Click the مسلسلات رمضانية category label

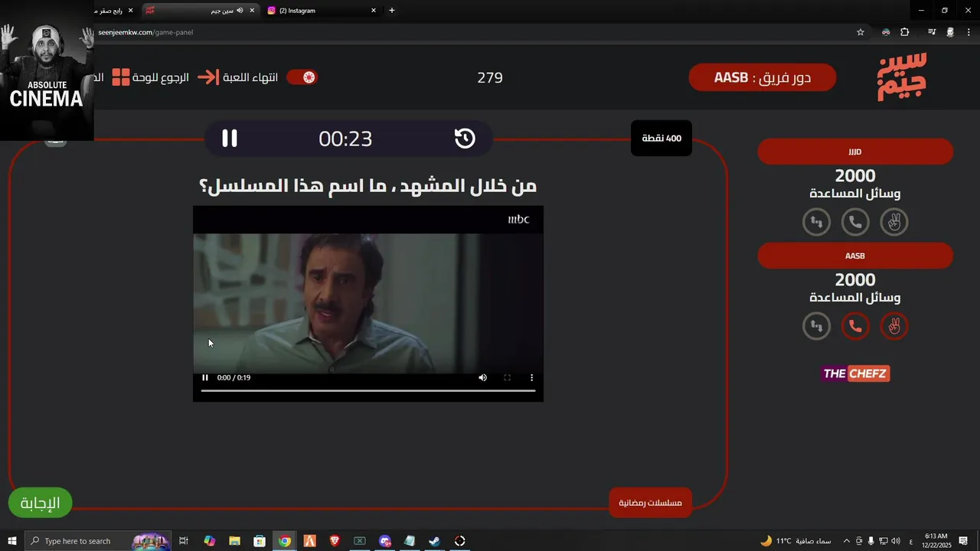650,503
